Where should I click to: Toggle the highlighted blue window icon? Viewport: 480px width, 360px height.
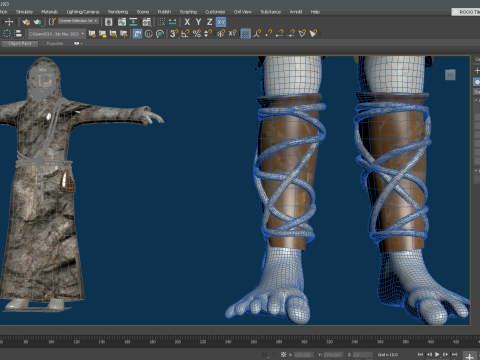point(137,33)
